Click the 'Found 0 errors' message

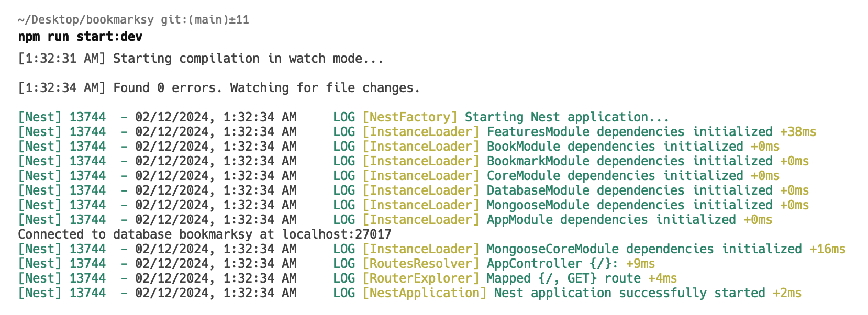[x=266, y=88]
